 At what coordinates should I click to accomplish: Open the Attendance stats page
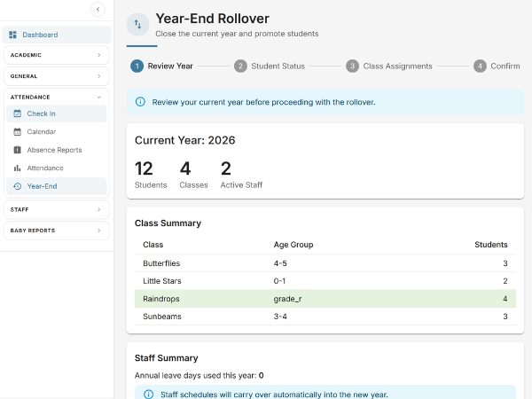(x=57, y=168)
